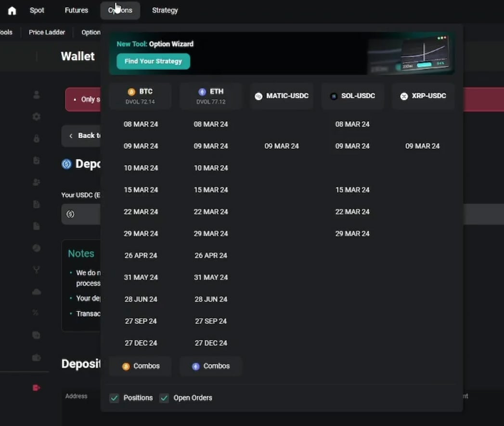Screen dimensions: 504x426
Task: Select the Strategy menu item
Action: click(x=165, y=10)
